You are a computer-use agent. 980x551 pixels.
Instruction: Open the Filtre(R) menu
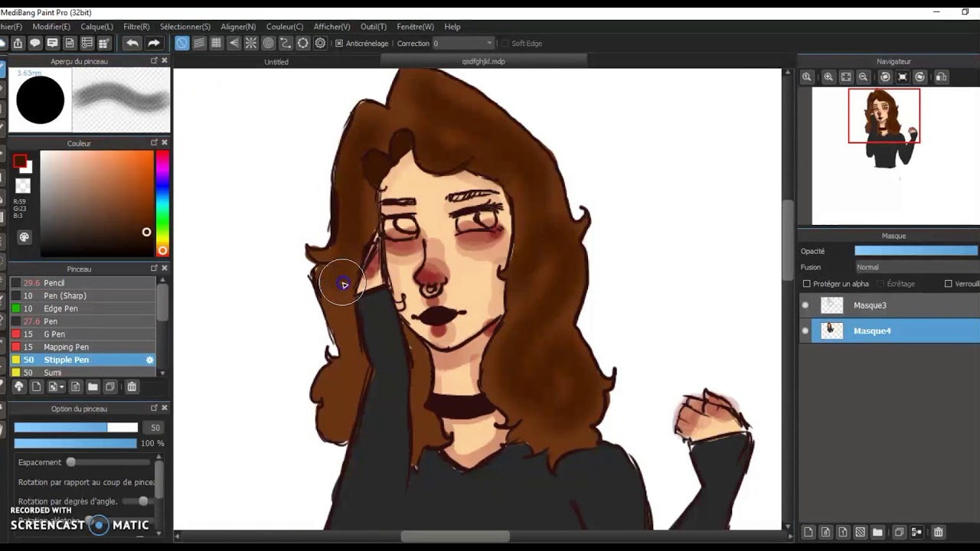(x=136, y=27)
